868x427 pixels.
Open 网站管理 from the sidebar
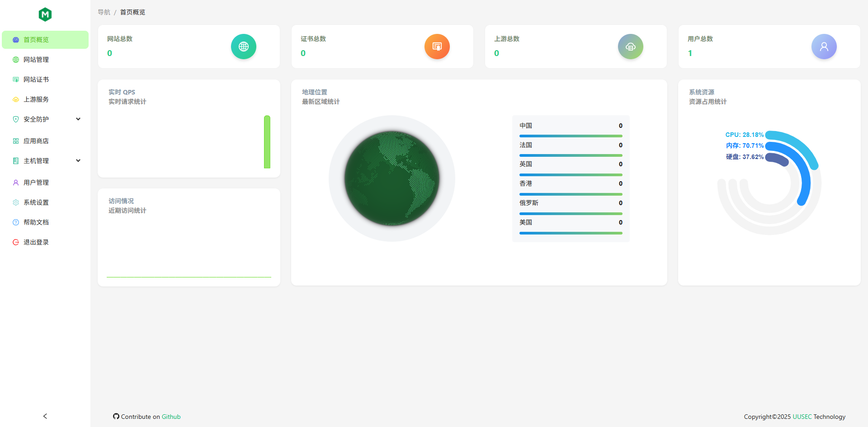(x=36, y=59)
